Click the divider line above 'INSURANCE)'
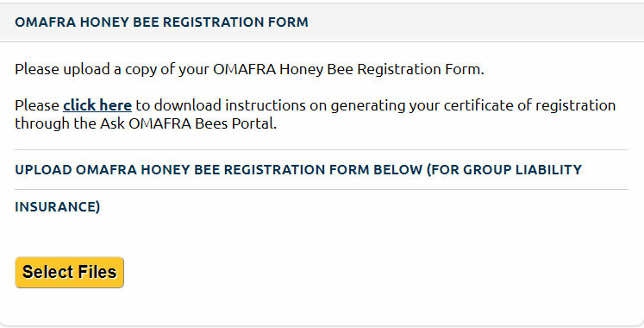The image size is (644, 328). (322, 190)
